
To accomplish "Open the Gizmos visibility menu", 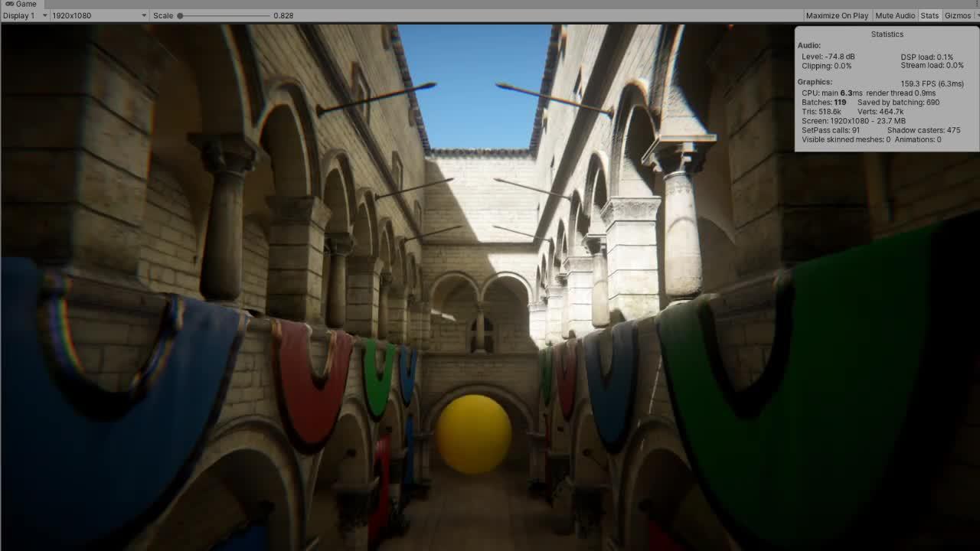I will [x=958, y=15].
